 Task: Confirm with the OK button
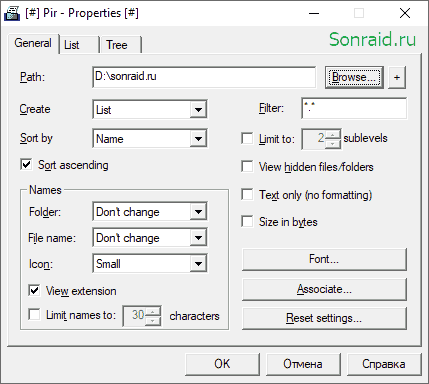click(x=222, y=364)
